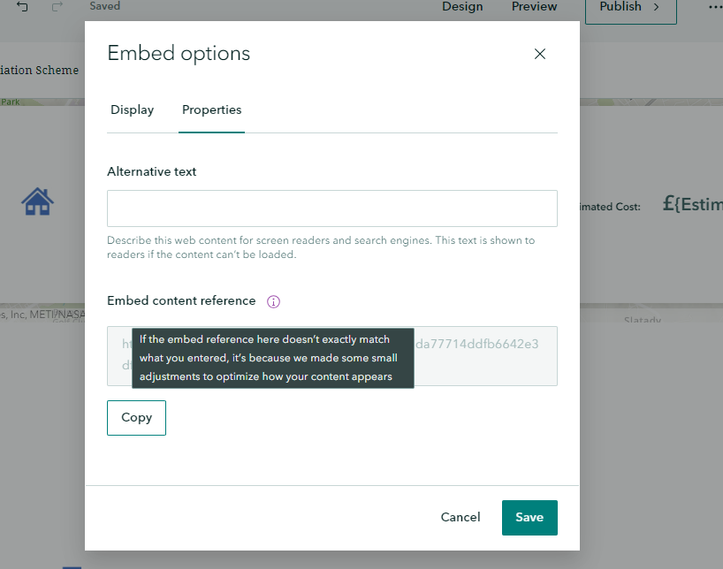Viewport: 723px width, 569px height.
Task: Open the Display tab
Action: pos(132,110)
